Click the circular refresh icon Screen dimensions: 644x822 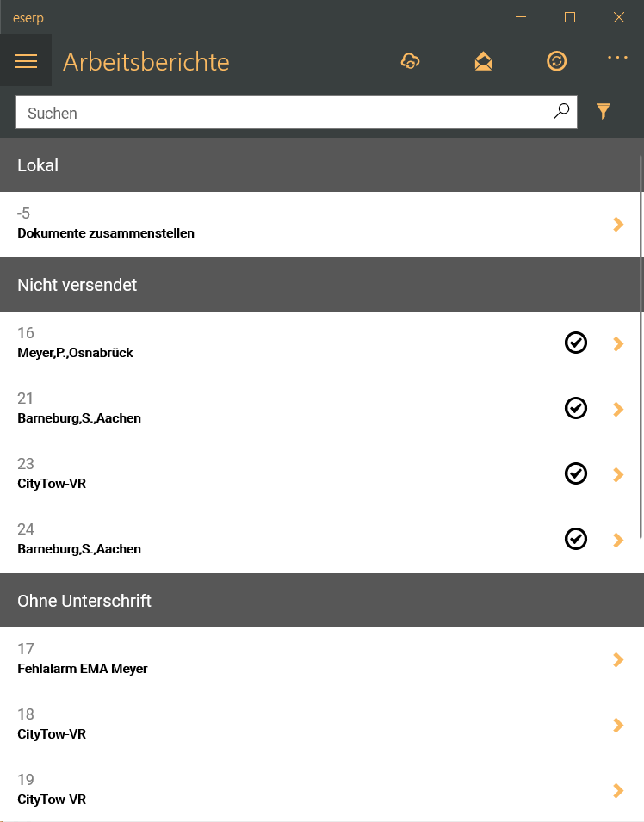pos(556,61)
